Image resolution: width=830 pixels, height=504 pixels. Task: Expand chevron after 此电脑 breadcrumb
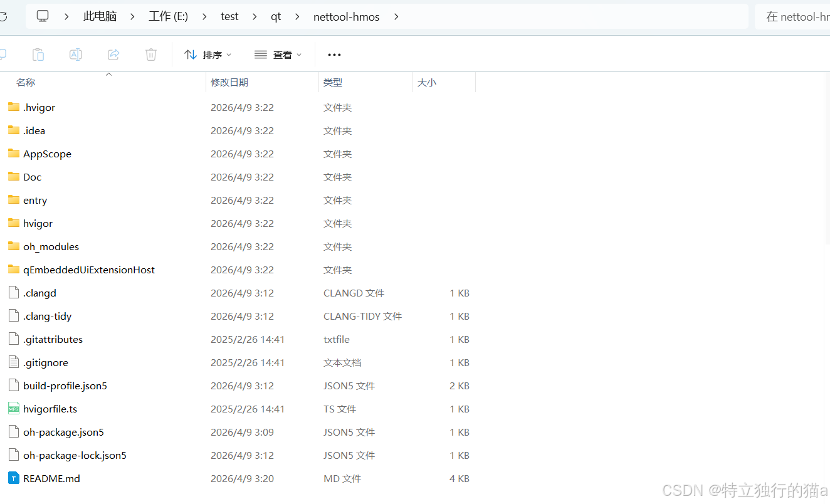(132, 16)
